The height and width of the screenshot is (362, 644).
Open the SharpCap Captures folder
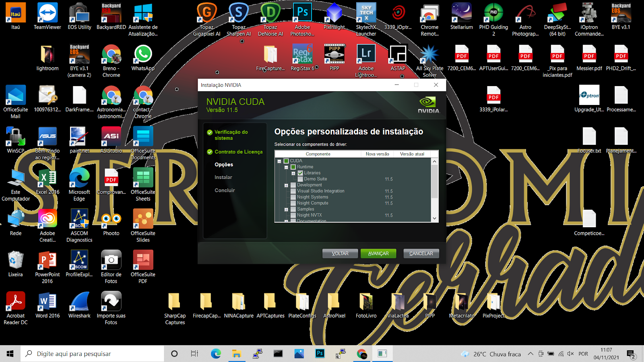click(175, 308)
